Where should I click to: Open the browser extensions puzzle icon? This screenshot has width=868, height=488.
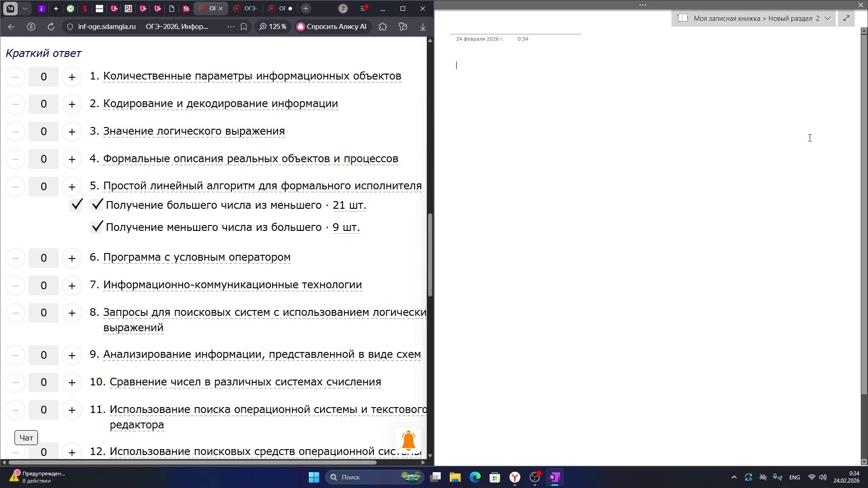pos(382,27)
